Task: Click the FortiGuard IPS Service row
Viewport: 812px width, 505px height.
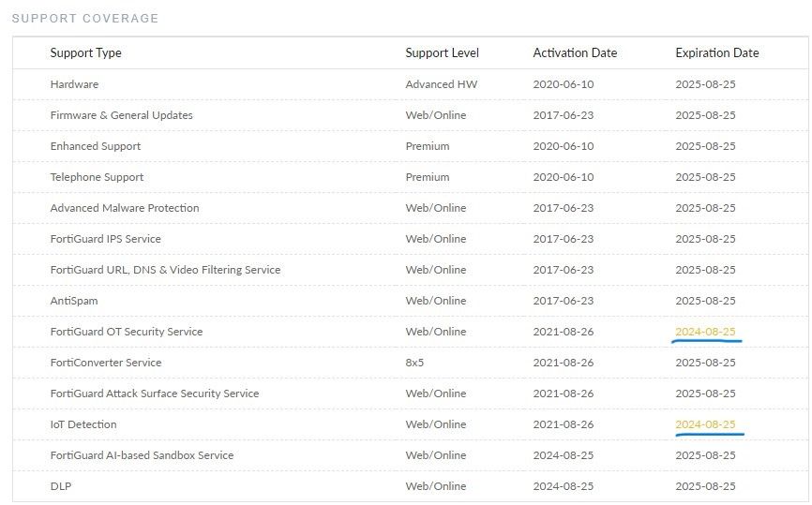Action: [x=106, y=239]
